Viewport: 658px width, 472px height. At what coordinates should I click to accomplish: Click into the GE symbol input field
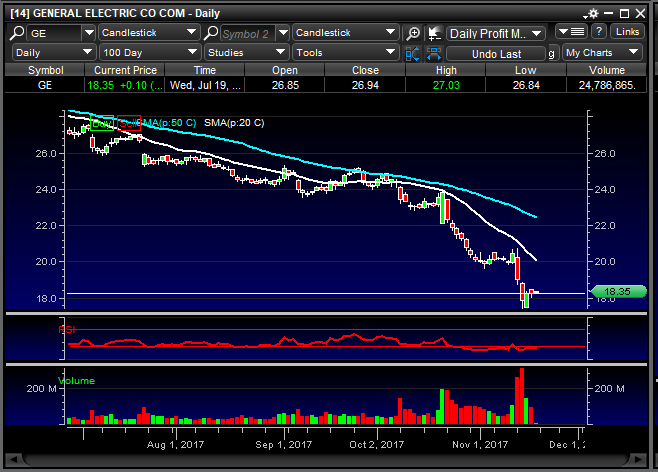tap(54, 33)
